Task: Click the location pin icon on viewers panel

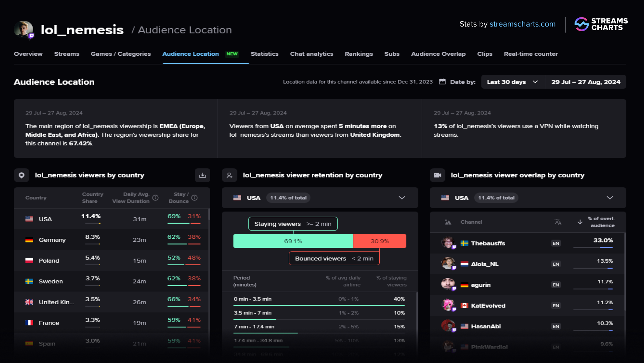Action: pos(21,175)
